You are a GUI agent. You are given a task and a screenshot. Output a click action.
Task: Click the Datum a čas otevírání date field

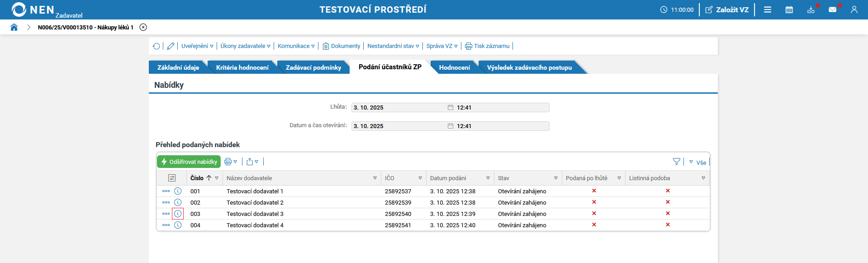pos(450,126)
